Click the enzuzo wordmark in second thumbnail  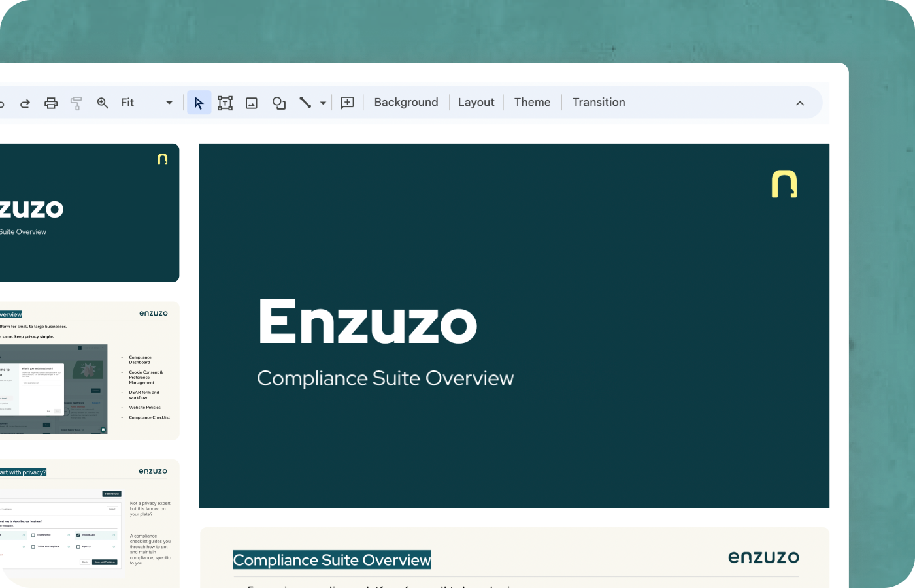tap(154, 314)
